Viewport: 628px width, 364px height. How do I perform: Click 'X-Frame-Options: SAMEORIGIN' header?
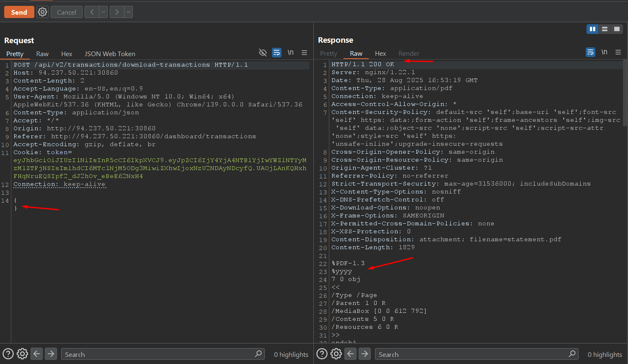point(388,216)
